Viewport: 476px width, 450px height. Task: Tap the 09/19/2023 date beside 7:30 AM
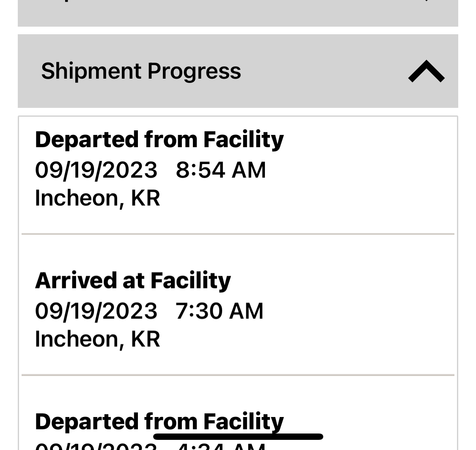[x=96, y=311]
